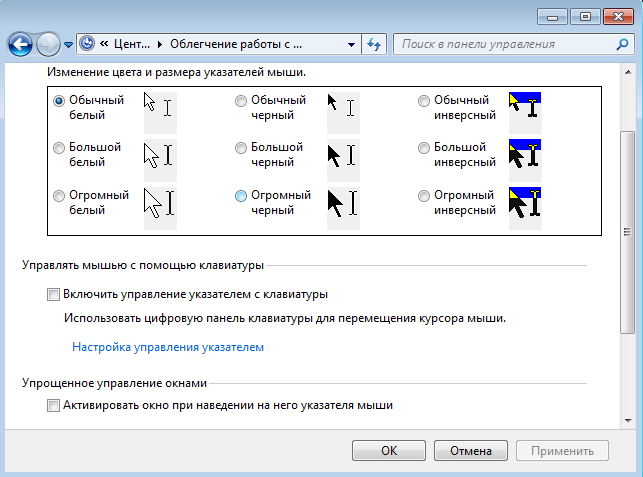Select Большой инверсный pointer option
The width and height of the screenshot is (643, 477).
pos(424,148)
